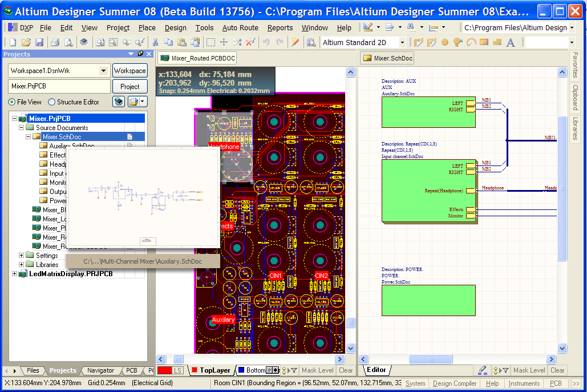The width and height of the screenshot is (587, 392).
Task: Place a polygon pour tool
Action: click(x=497, y=42)
